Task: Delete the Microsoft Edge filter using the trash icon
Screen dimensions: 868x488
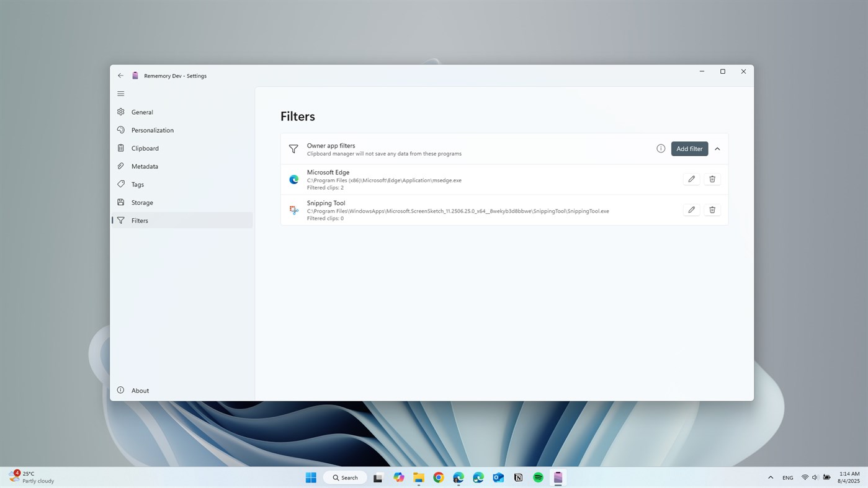Action: click(x=712, y=179)
